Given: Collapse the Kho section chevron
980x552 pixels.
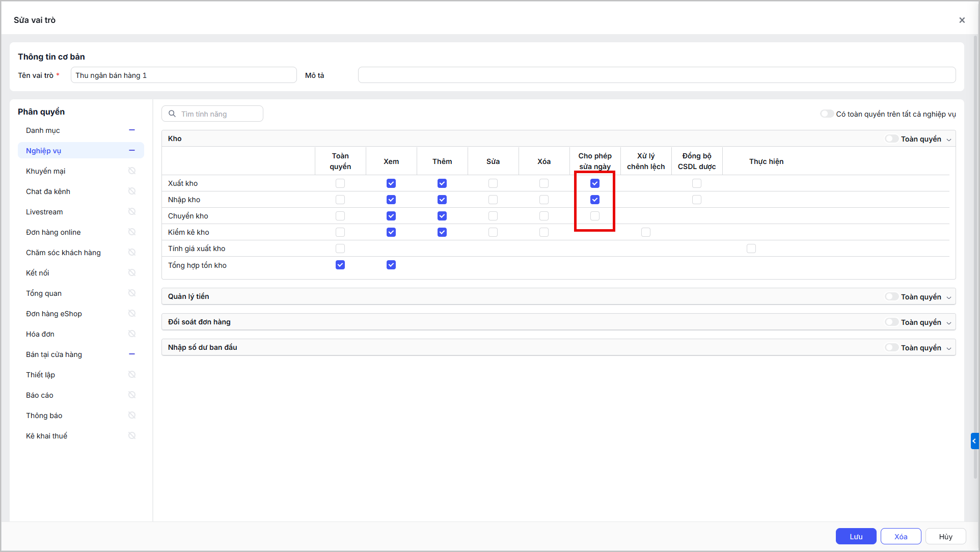Looking at the screenshot, I should 949,140.
